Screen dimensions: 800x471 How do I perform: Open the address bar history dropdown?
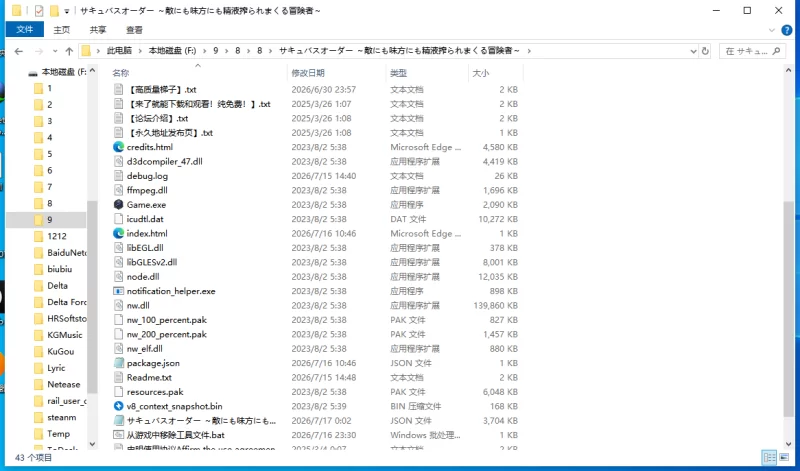tap(693, 51)
